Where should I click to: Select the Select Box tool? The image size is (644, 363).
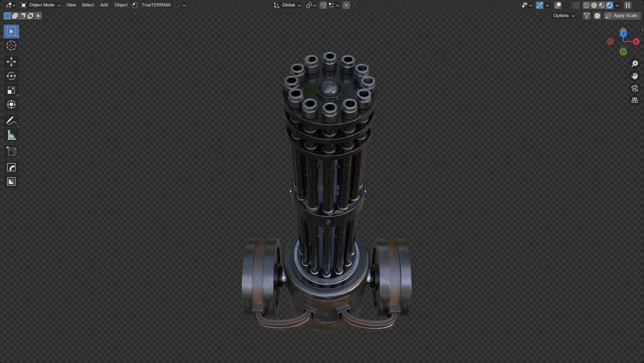click(x=11, y=31)
